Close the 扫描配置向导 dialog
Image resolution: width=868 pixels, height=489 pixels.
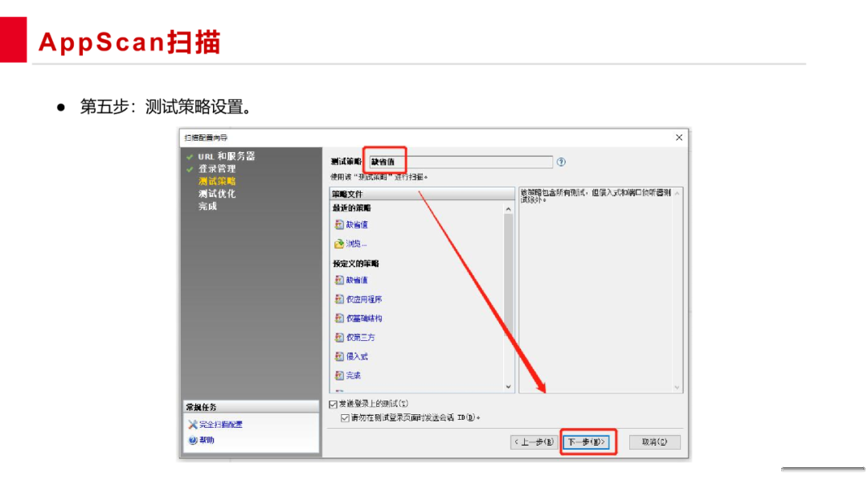pyautogui.click(x=679, y=138)
